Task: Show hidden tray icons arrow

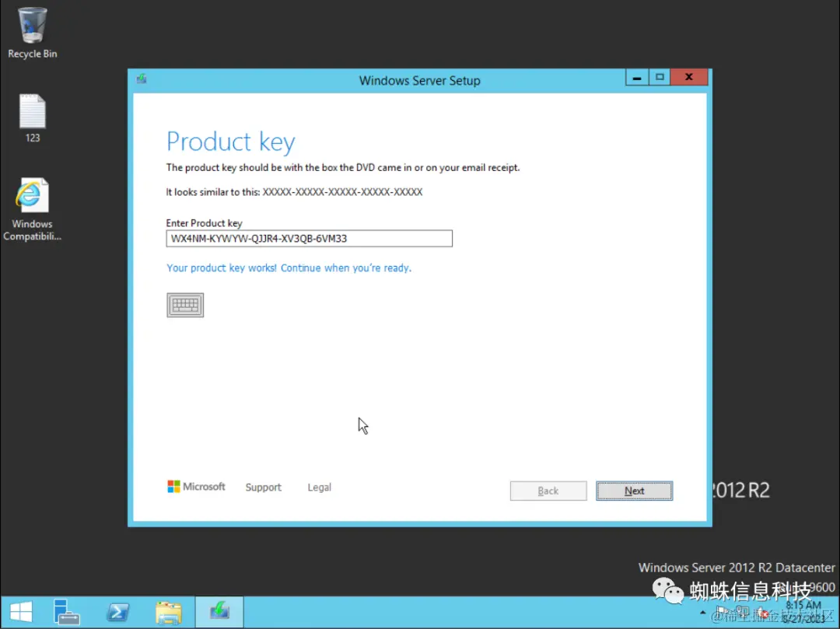Action: [x=703, y=612]
